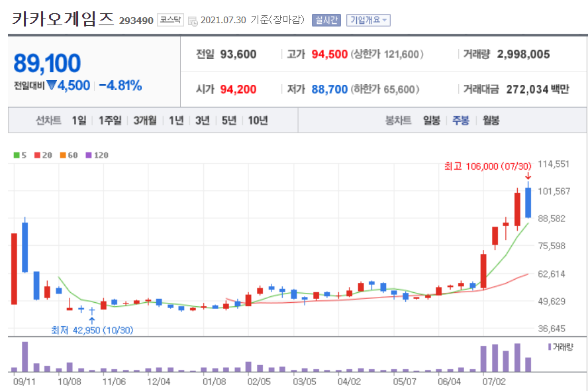The height and width of the screenshot is (391, 588).
Task: Click the 고가 value 94,500
Action: click(330, 54)
